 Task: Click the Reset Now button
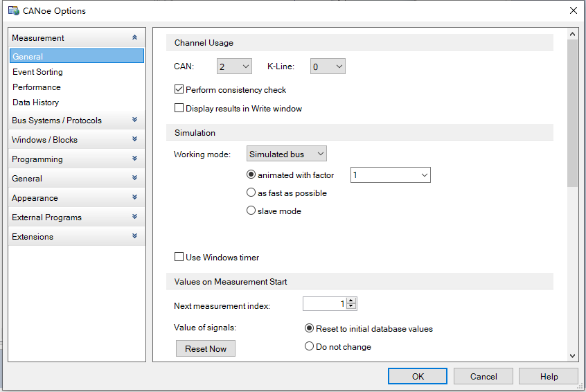click(206, 348)
